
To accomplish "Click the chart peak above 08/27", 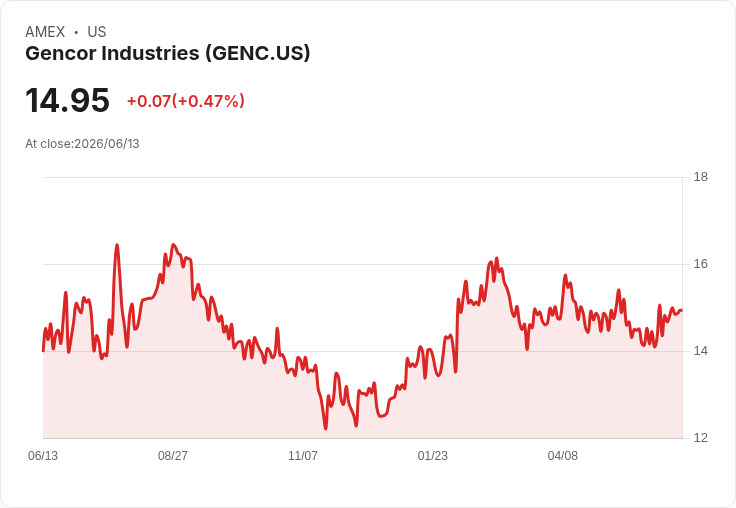I will [173, 245].
